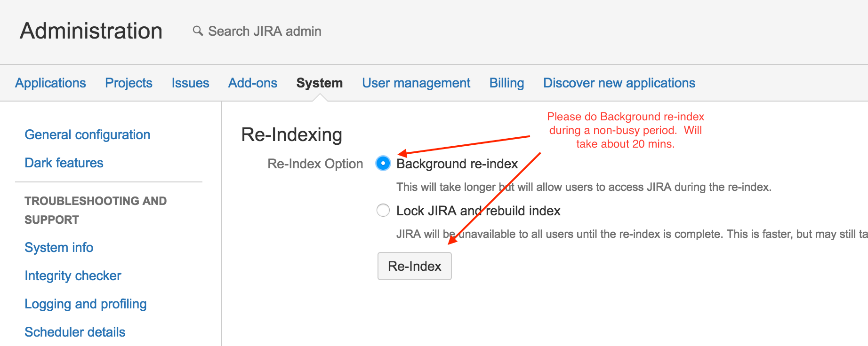This screenshot has width=868, height=346.
Task: Open Dark features link
Action: point(64,163)
